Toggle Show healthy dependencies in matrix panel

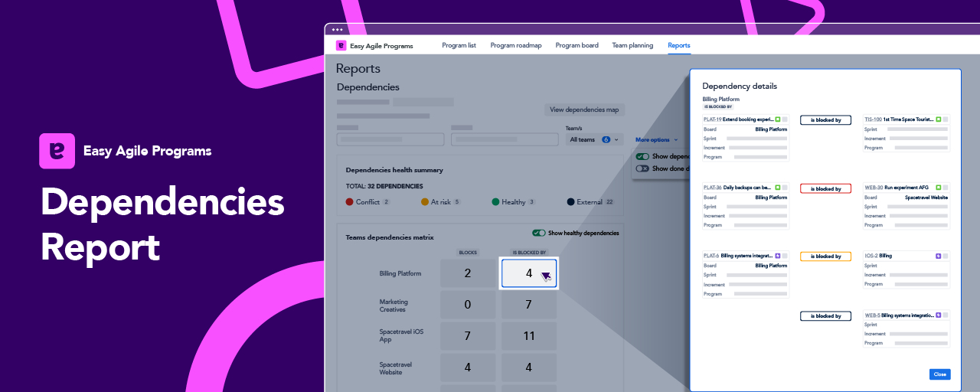(539, 233)
